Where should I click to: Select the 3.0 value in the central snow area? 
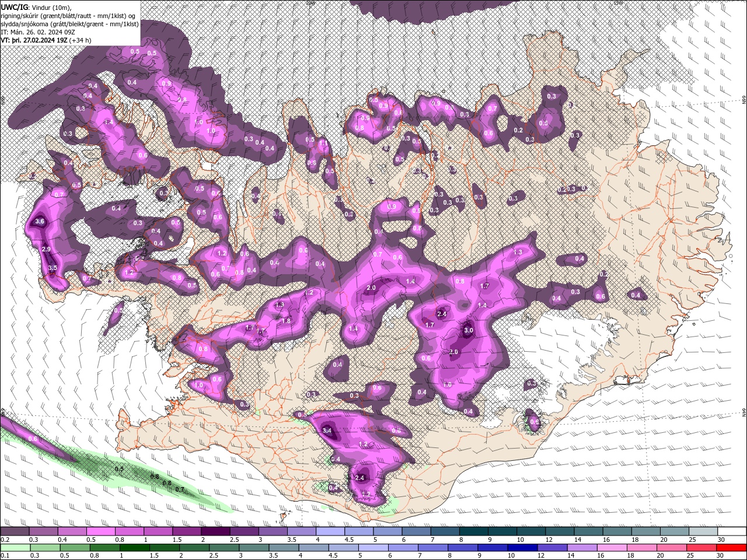coord(468,330)
